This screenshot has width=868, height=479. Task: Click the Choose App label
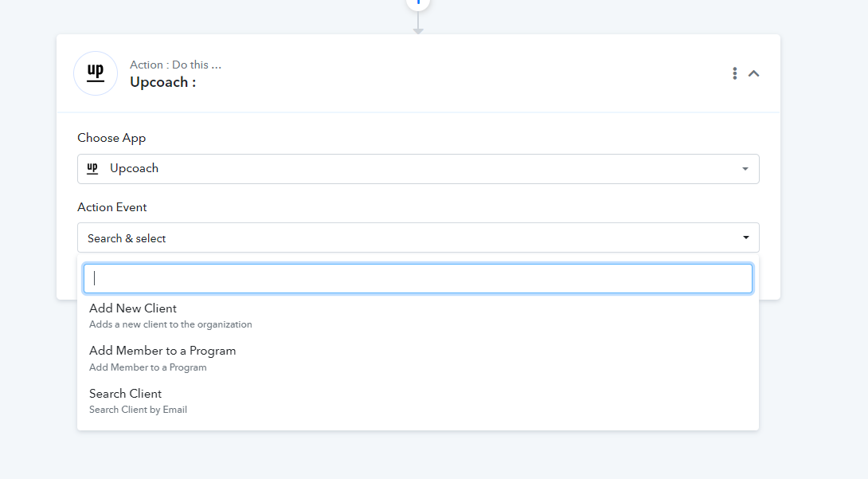pos(111,138)
